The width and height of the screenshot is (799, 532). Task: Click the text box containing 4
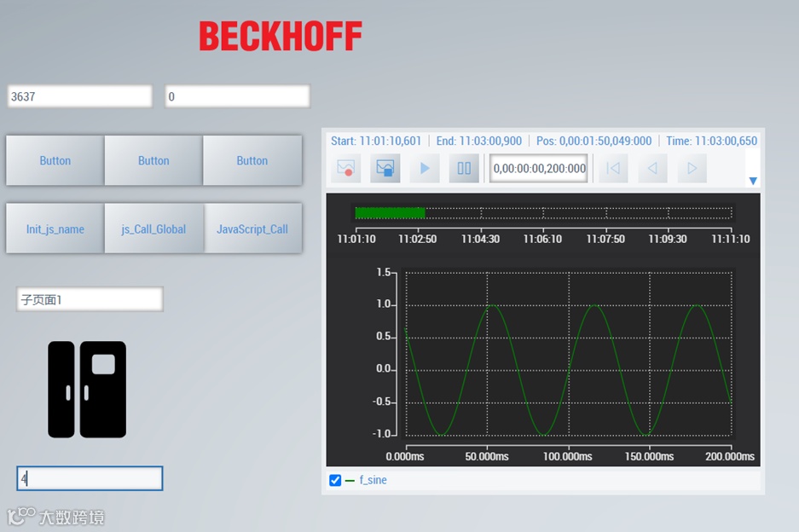click(x=90, y=478)
